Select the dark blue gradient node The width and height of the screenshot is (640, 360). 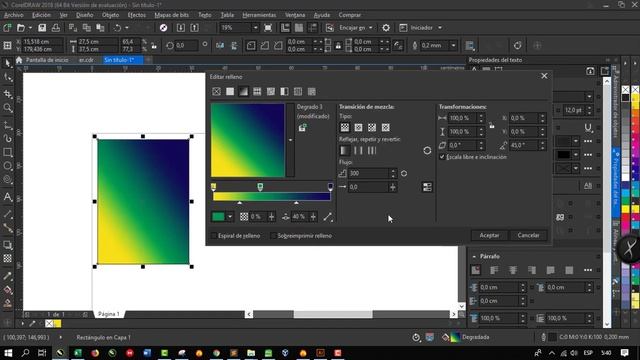click(330, 187)
